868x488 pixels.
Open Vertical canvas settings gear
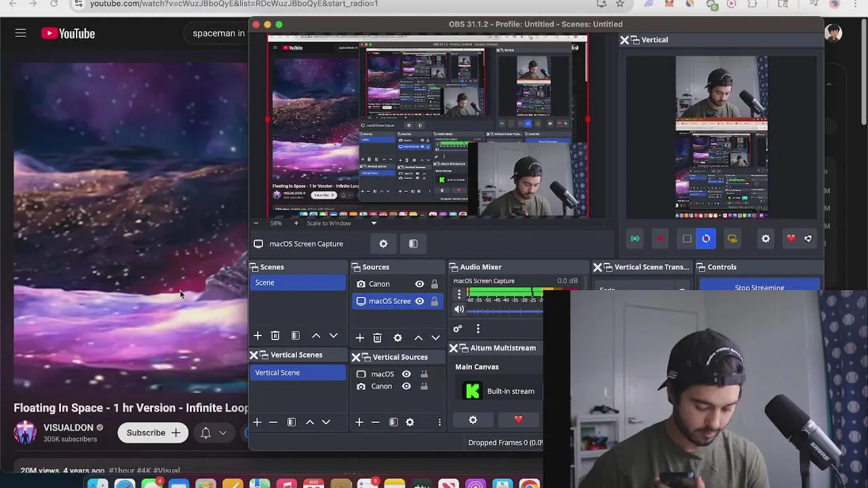point(766,239)
